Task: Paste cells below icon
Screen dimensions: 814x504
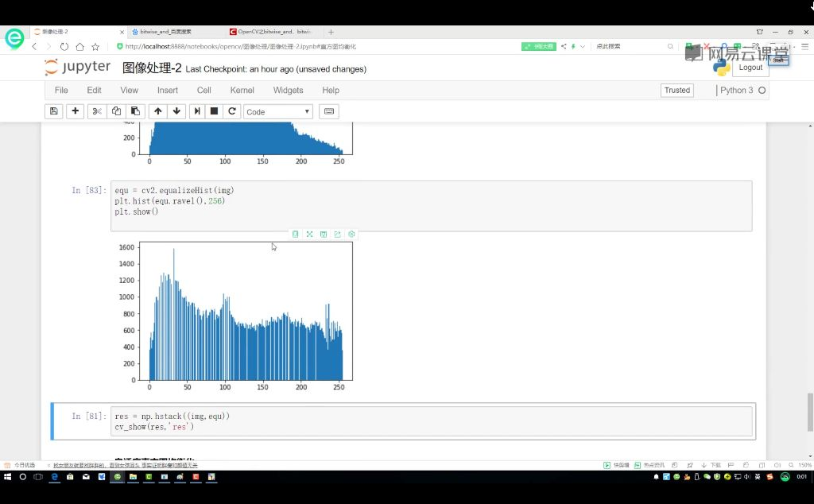Action: pyautogui.click(x=135, y=111)
